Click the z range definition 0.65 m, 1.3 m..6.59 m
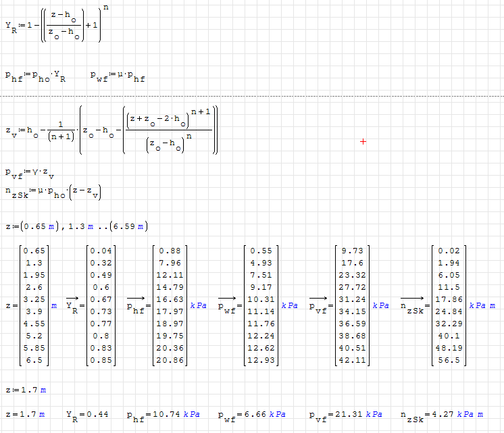Image resolution: width=504 pixels, height=433 pixels. tap(75, 226)
